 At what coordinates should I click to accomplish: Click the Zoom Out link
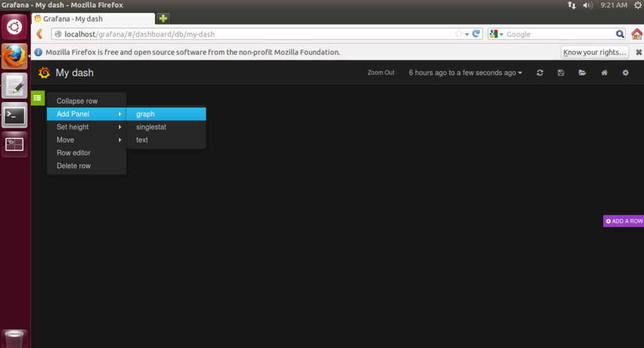(x=380, y=73)
